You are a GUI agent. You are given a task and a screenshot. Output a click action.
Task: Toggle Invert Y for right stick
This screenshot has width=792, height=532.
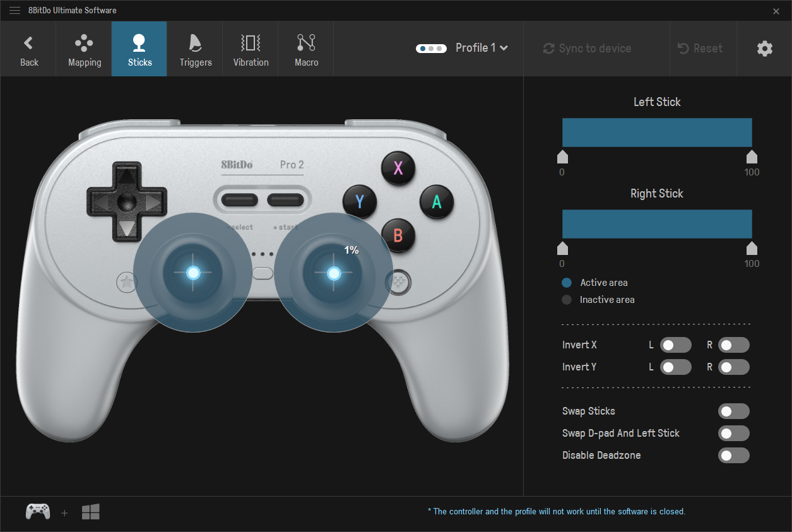pyautogui.click(x=734, y=367)
